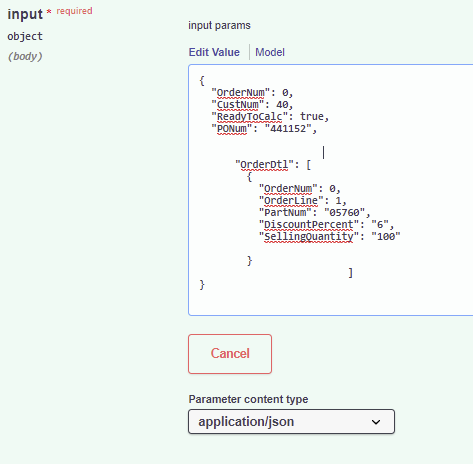Click the input params description text
The image size is (473, 464).
pos(219,26)
